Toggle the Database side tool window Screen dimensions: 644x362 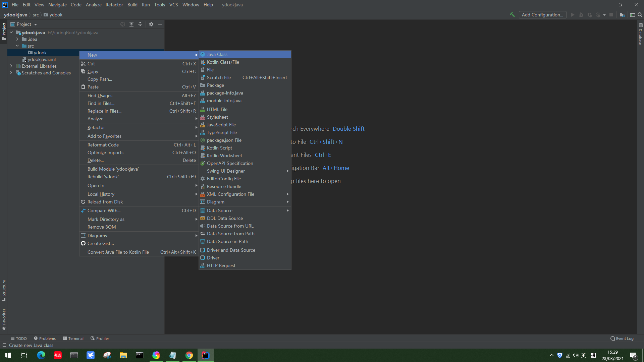pyautogui.click(x=640, y=35)
